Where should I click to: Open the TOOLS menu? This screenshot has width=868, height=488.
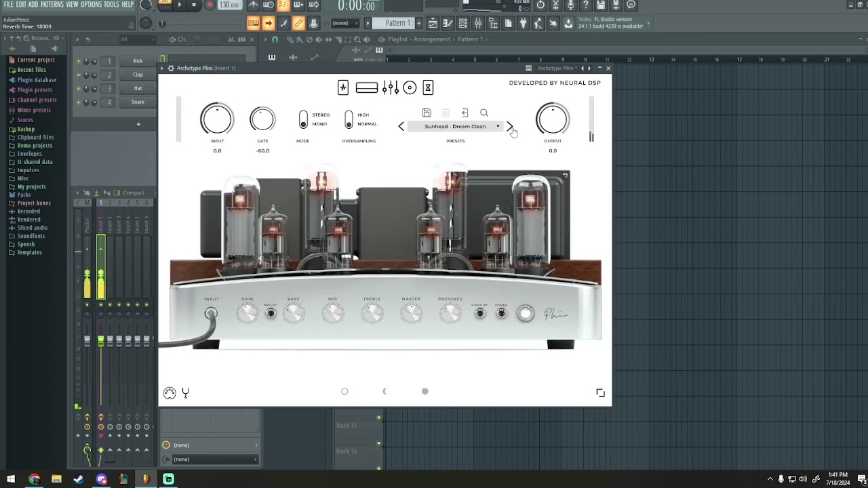point(111,5)
